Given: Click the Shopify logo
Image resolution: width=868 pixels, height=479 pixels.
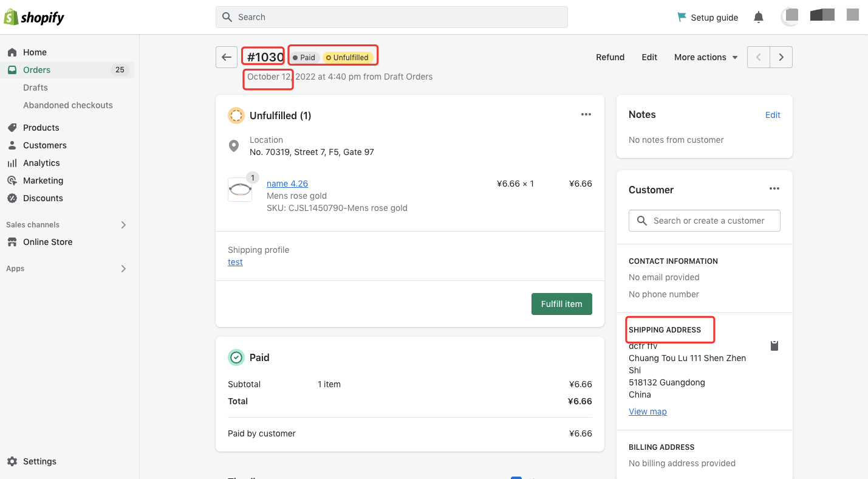Looking at the screenshot, I should 34,18.
